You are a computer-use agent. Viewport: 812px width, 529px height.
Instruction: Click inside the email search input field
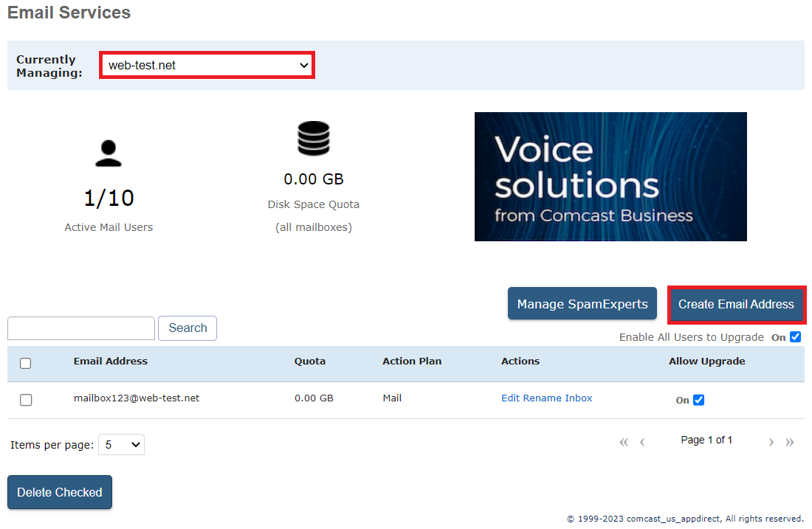80,328
